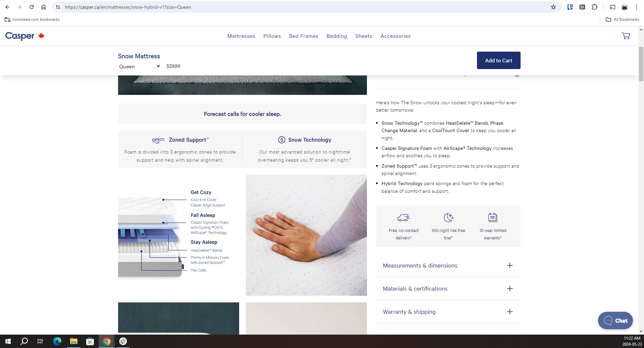The width and height of the screenshot is (644, 348).
Task: Open Google Chrome from the taskbar
Action: coord(107,341)
